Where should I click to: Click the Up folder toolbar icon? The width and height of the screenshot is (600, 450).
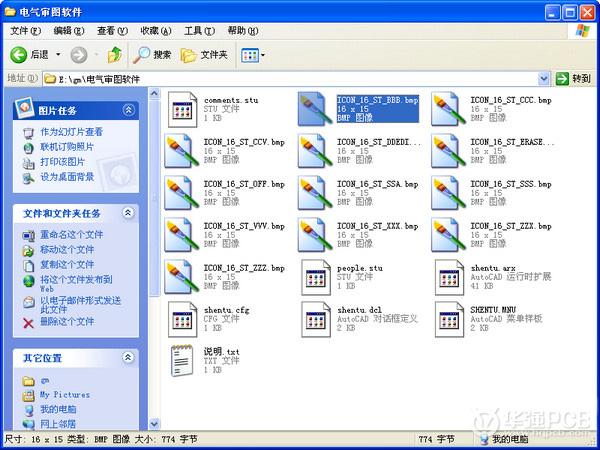tap(114, 54)
